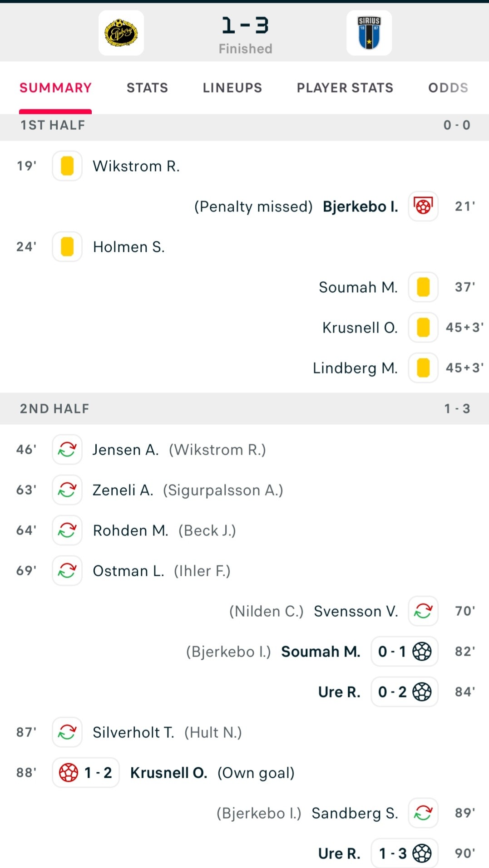Viewport: 489px width, 868px height.
Task: Go to the Player Stats tab
Action: [x=345, y=88]
